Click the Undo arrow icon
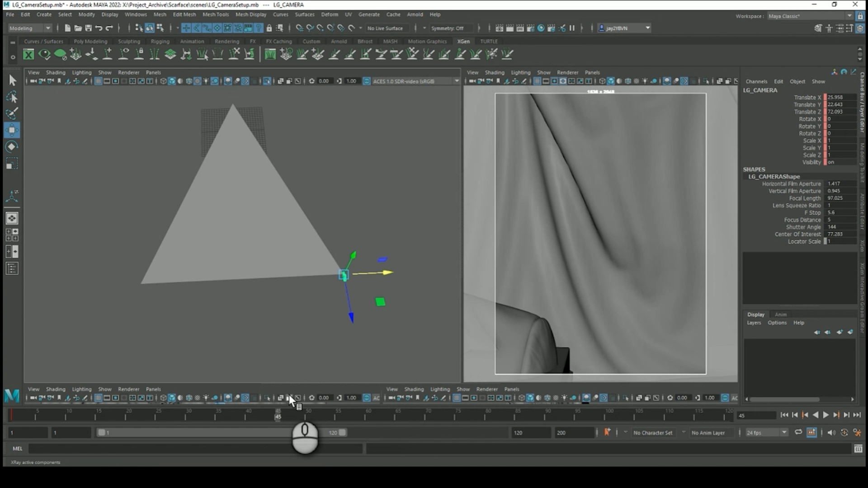The height and width of the screenshot is (488, 868). click(99, 28)
